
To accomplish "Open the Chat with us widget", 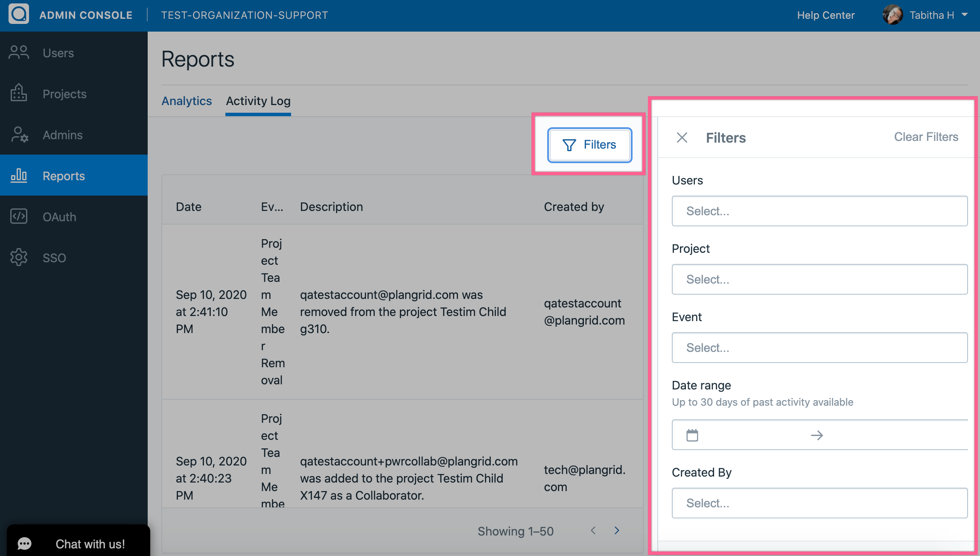I will (x=79, y=543).
